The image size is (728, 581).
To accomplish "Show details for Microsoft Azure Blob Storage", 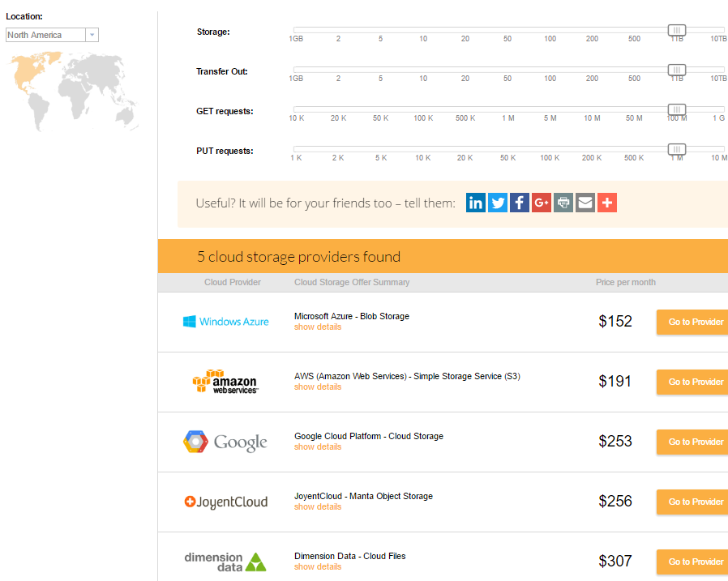I will 318,327.
